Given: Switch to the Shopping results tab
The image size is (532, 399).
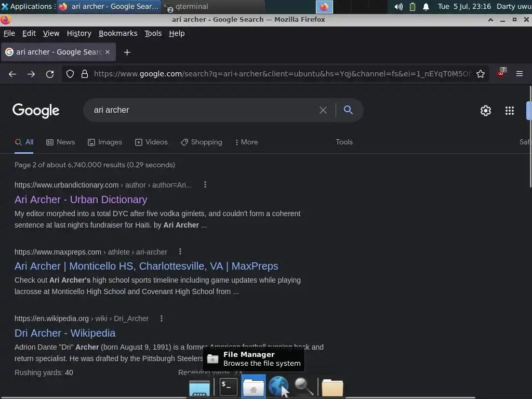Looking at the screenshot, I should coord(202,142).
